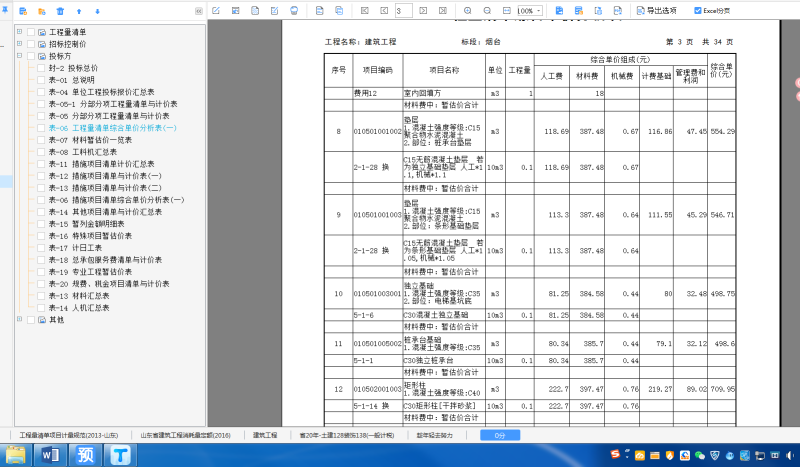Select 表-07 计日工表 in the tree

click(x=82, y=248)
